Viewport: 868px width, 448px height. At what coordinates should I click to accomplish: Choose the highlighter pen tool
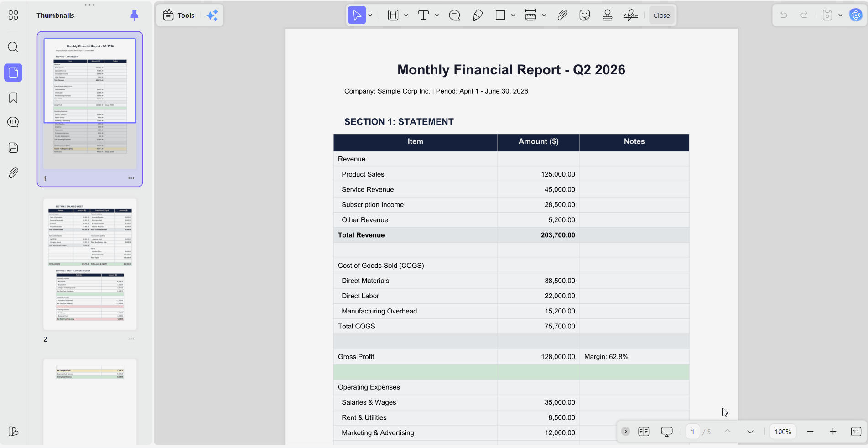pos(478,16)
